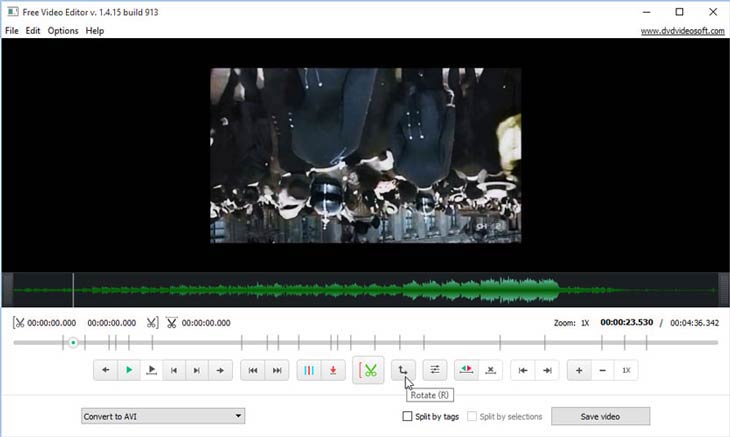Jump to previous tag with rewind icon

click(253, 370)
